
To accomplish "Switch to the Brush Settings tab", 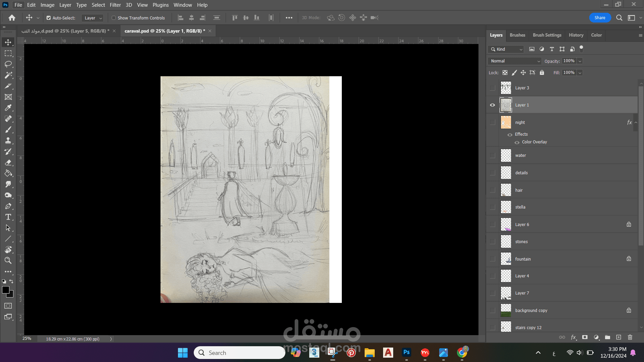I will tap(547, 35).
